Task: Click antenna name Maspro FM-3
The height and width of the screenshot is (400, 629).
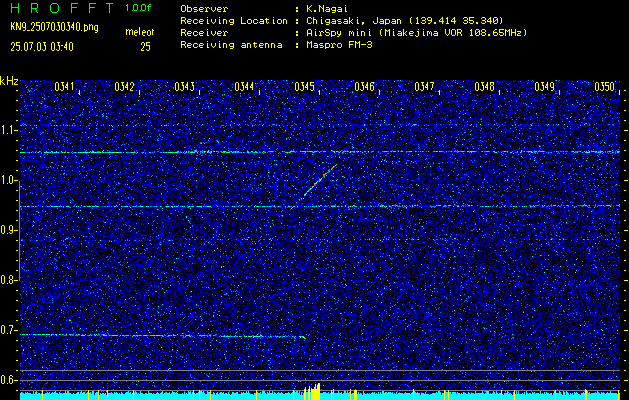Action: pos(339,45)
